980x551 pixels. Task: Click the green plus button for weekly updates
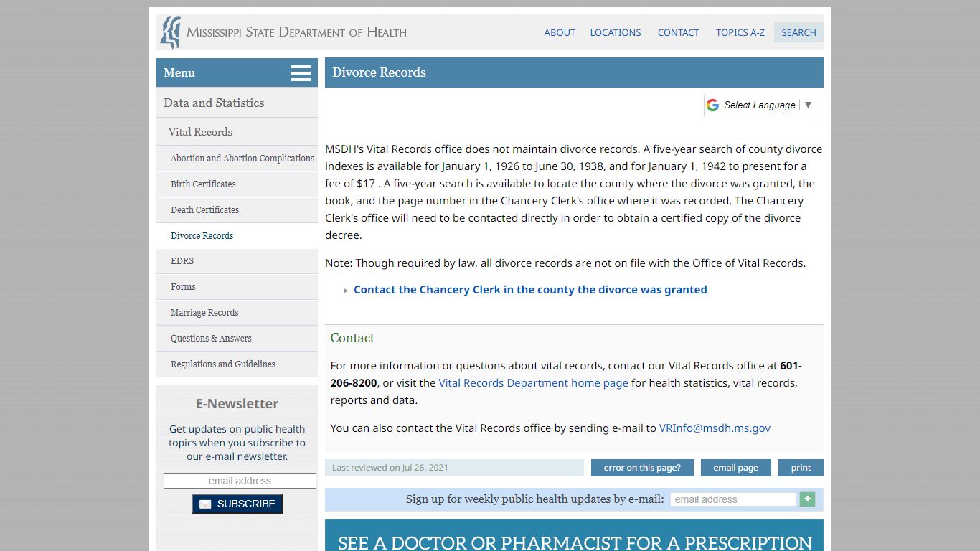pos(807,499)
